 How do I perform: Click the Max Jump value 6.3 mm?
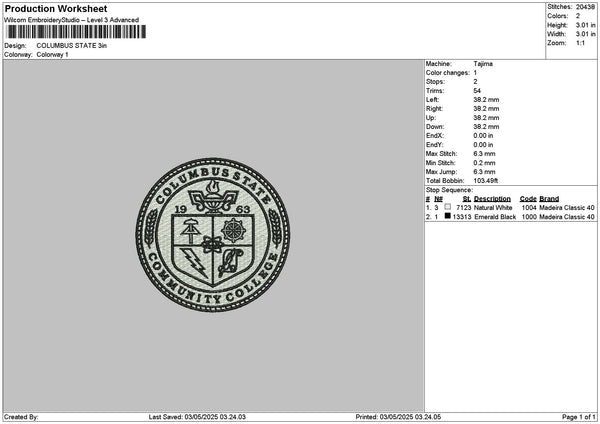click(x=484, y=172)
